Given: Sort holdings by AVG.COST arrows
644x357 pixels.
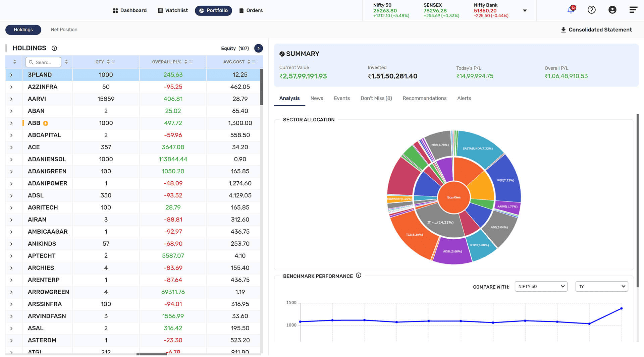Looking at the screenshot, I should 249,62.
